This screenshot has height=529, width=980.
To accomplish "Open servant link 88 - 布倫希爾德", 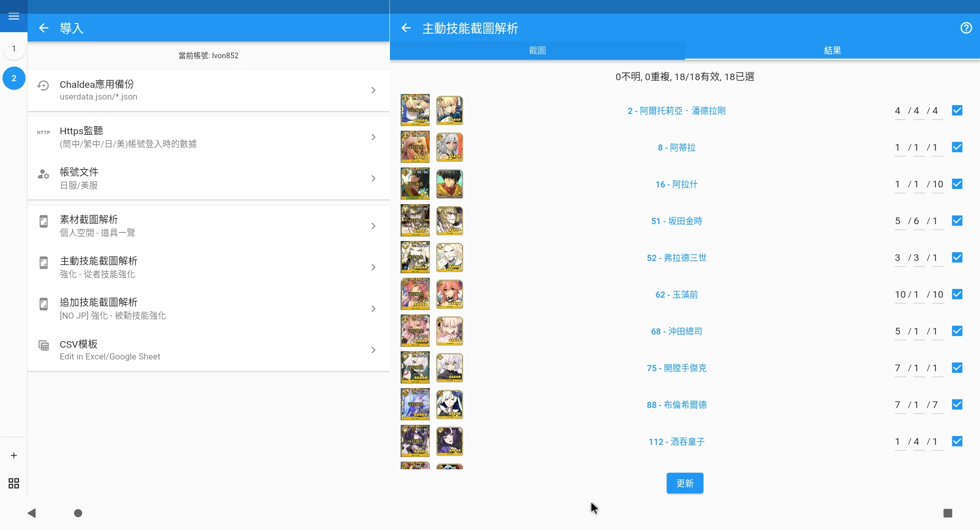I will pos(677,405).
